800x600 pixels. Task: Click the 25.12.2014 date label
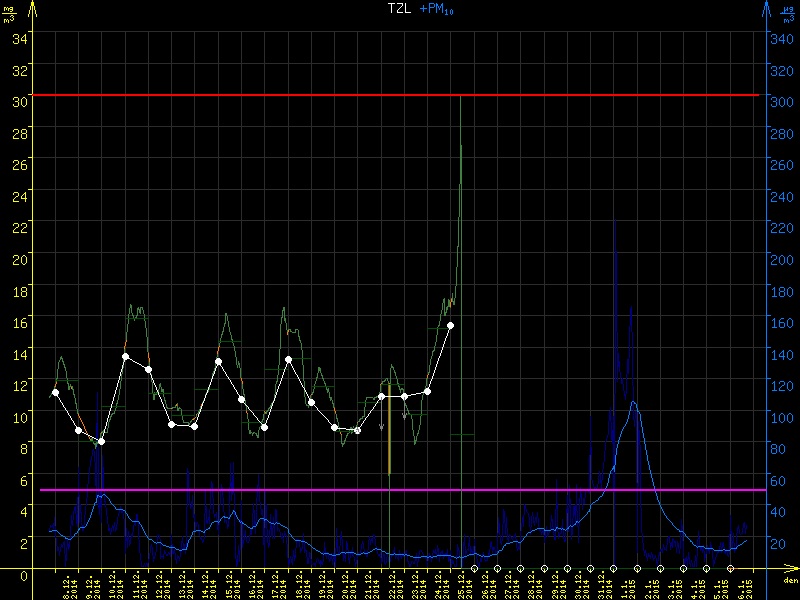(x=466, y=585)
